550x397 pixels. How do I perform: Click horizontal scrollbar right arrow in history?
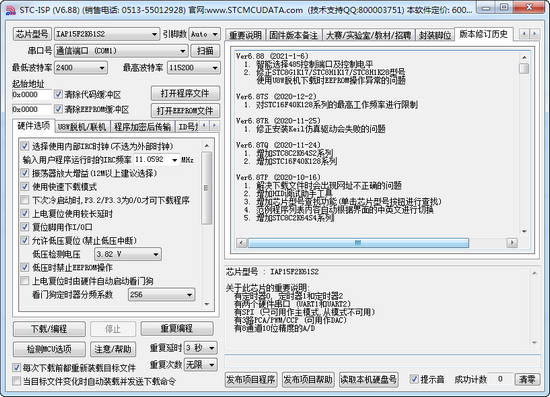pos(512,243)
